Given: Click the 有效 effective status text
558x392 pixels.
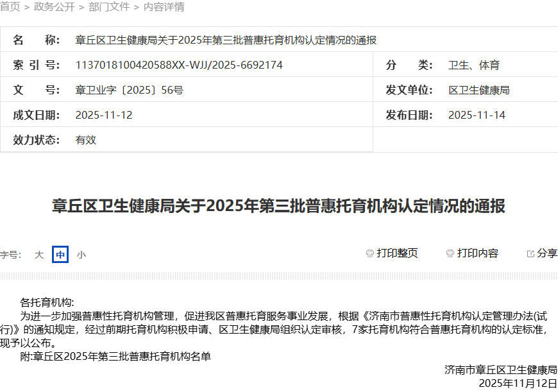Looking at the screenshot, I should pos(85,139).
